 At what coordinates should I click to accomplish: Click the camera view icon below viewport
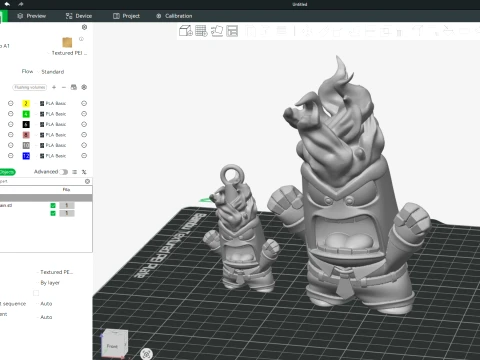(x=146, y=354)
